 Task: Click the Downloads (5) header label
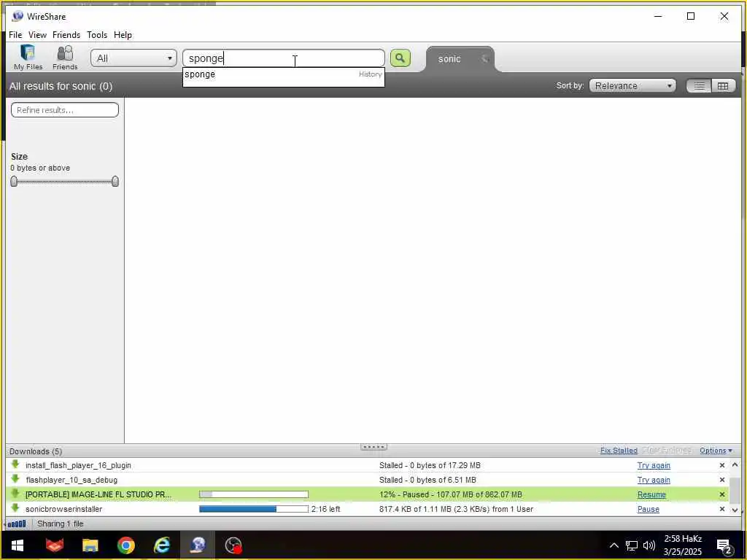point(35,451)
